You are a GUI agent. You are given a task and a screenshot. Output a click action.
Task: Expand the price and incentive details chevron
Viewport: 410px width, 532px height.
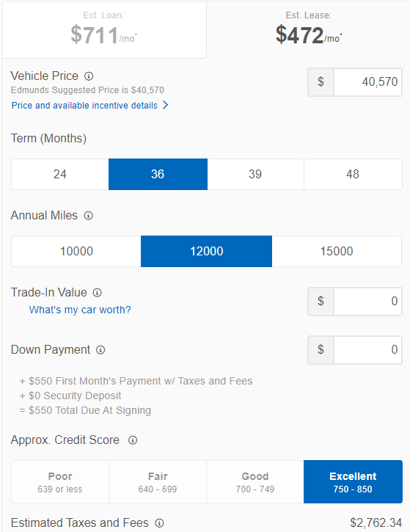(165, 105)
